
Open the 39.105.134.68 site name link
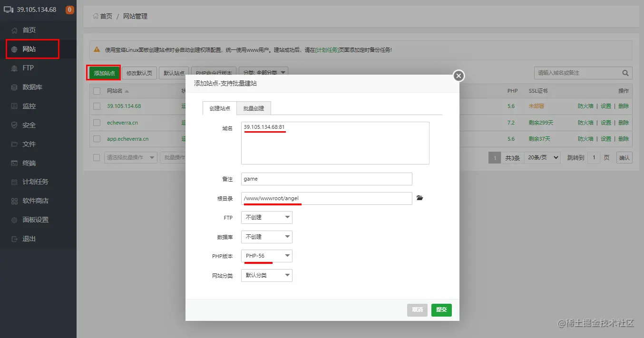[x=124, y=106]
